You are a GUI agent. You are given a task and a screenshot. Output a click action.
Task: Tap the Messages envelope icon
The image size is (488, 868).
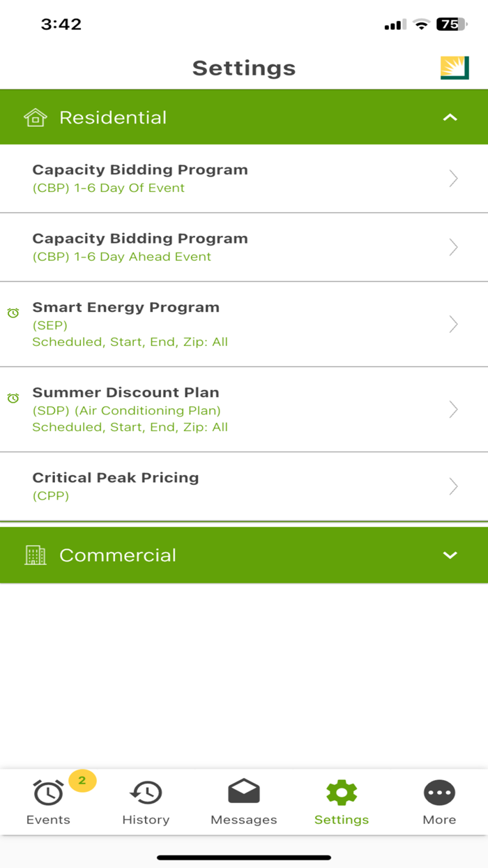click(x=243, y=792)
